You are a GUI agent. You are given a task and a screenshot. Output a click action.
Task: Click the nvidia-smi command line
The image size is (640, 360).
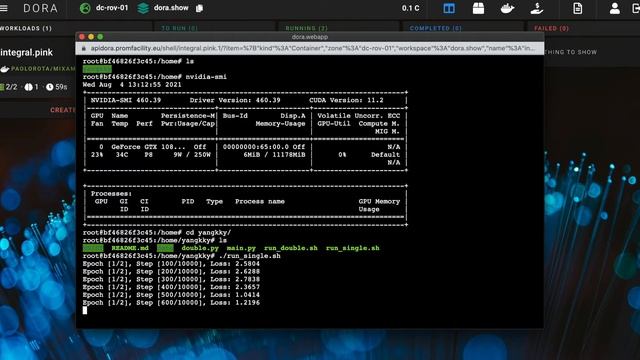point(155,77)
